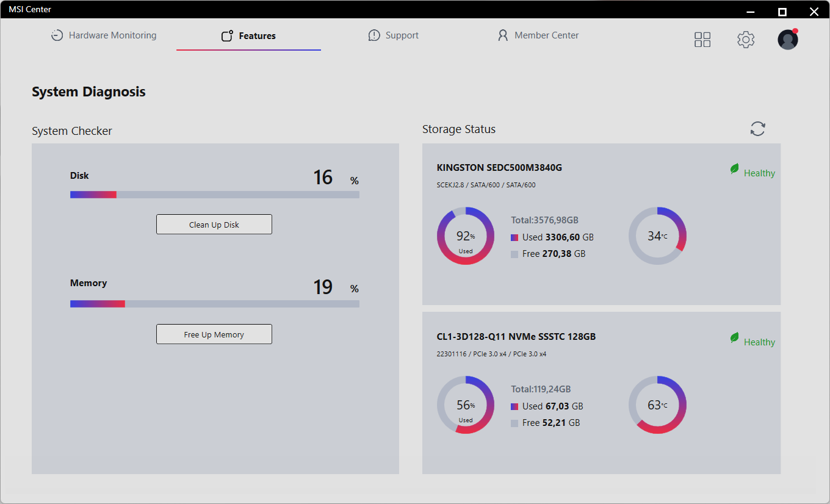Viewport: 830px width, 504px height.
Task: Maximize the MSI Center window
Action: point(782,12)
